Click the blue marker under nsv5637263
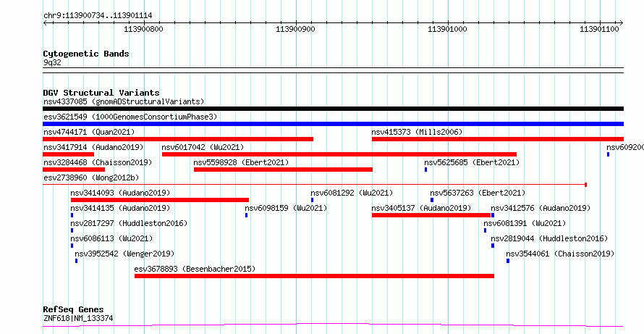The height and width of the screenshot is (334, 644). coord(432,200)
